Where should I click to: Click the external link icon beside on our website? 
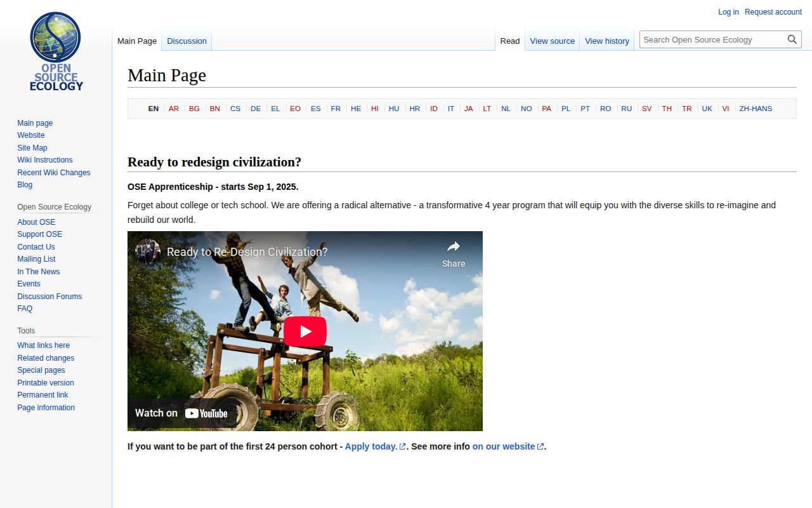(540, 446)
